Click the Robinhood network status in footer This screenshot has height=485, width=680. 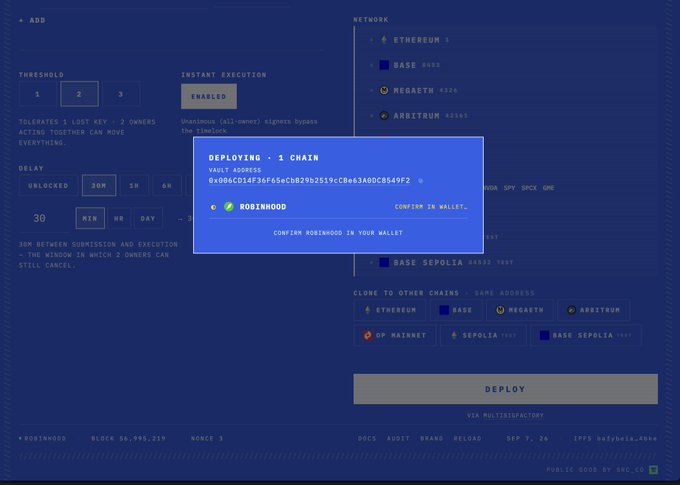[x=42, y=439]
